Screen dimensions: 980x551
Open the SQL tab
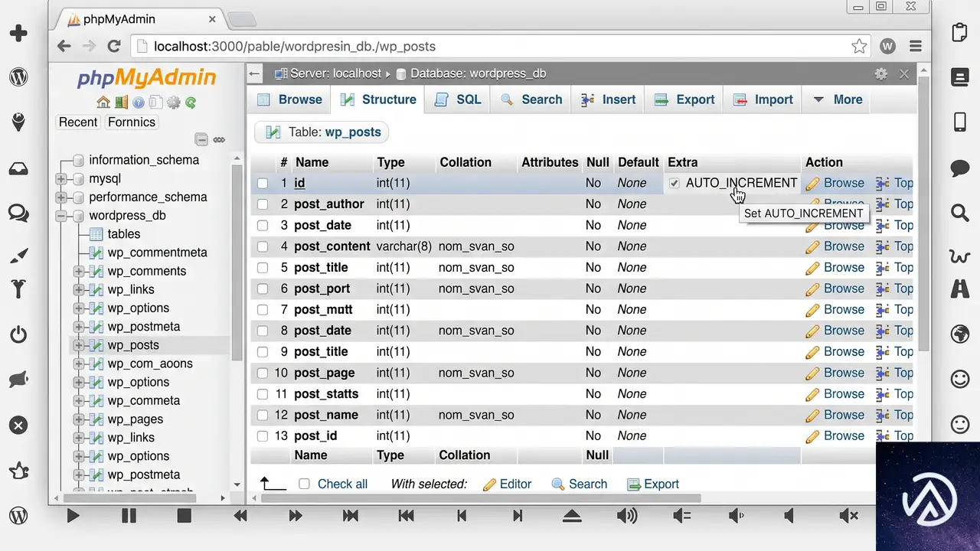[458, 99]
